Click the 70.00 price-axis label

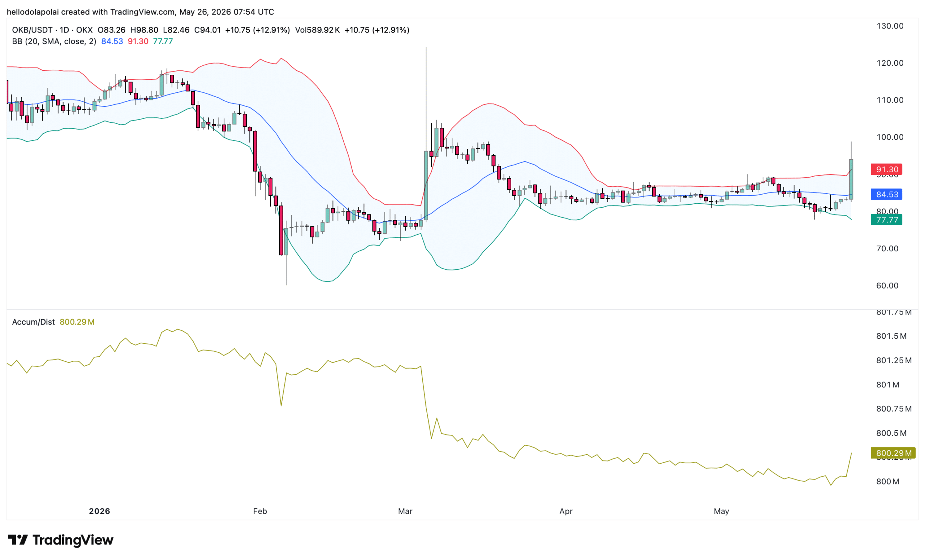click(887, 249)
